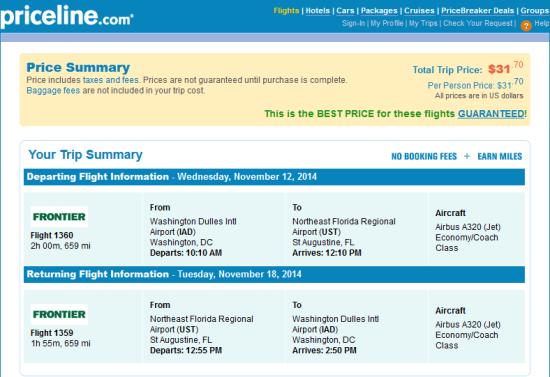
Task: Click the orange Help question mark icon
Action: 526,26
